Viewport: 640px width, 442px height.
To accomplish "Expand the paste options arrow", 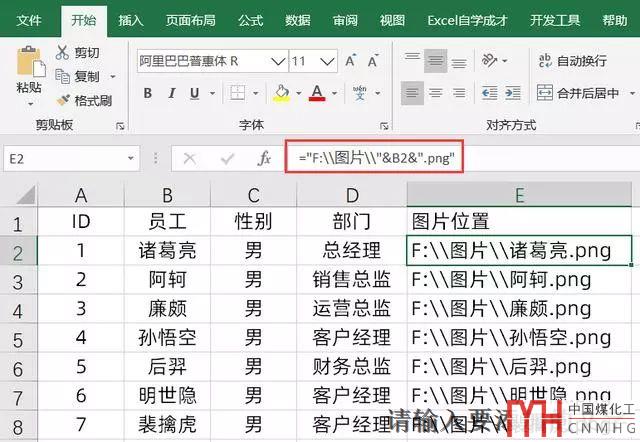I will coord(30,104).
